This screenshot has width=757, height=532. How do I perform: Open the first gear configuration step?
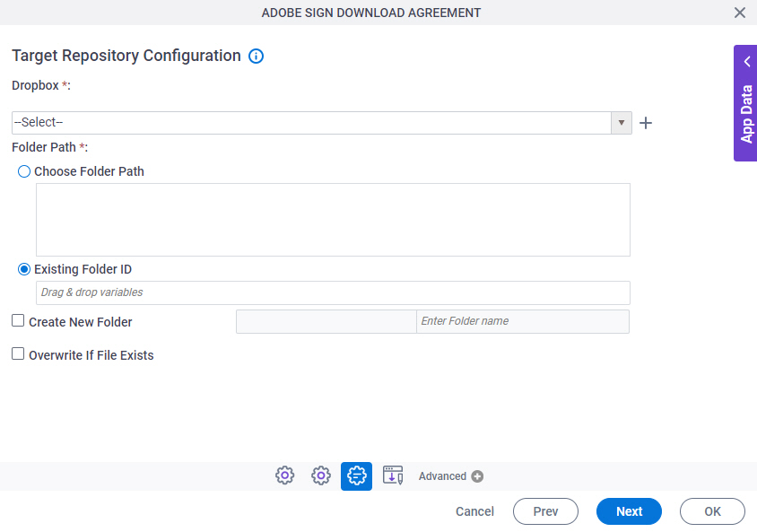point(285,475)
